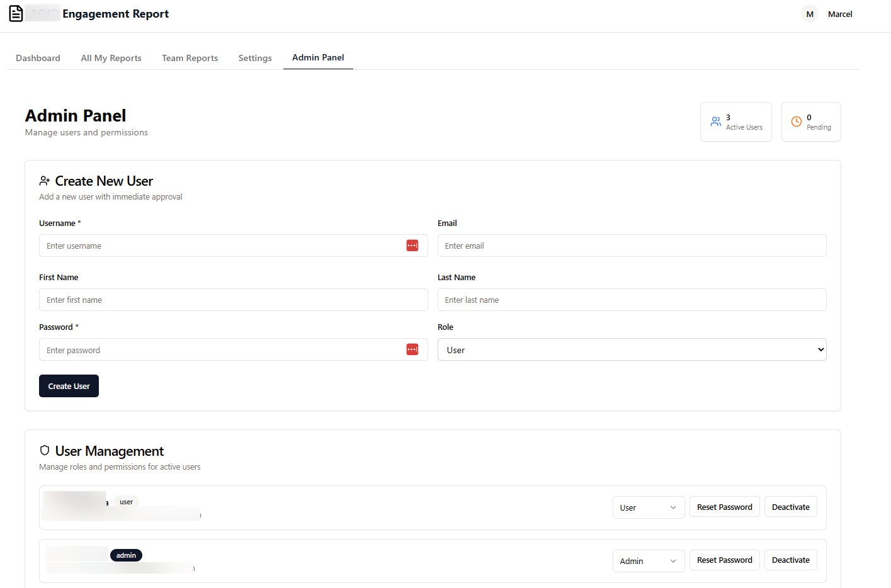Click the password manager icon in username field

[412, 246]
